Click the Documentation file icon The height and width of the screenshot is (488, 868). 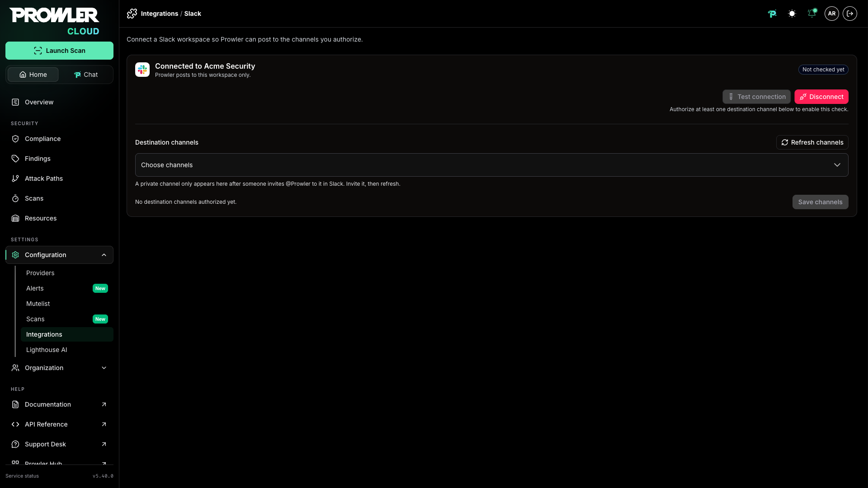(x=15, y=404)
